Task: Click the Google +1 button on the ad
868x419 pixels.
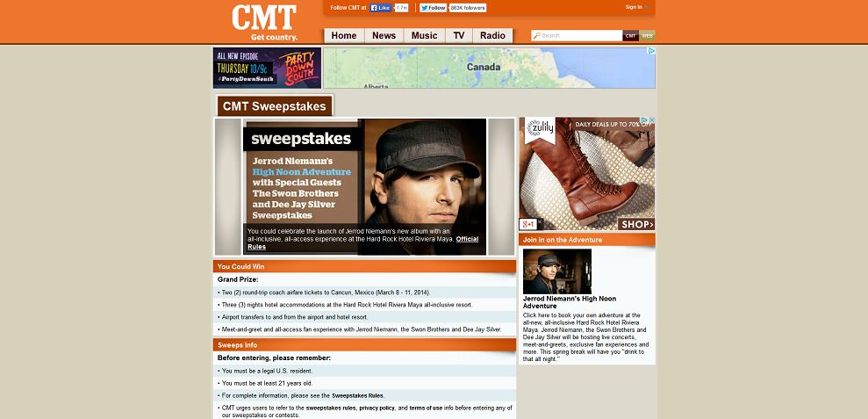Action: point(528,225)
